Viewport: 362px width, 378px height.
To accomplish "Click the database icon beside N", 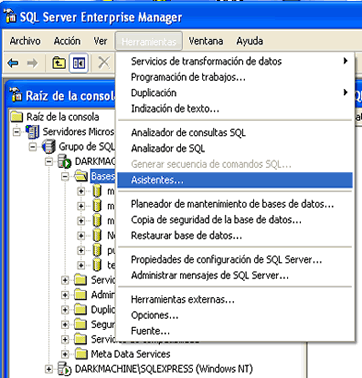I will [97, 235].
